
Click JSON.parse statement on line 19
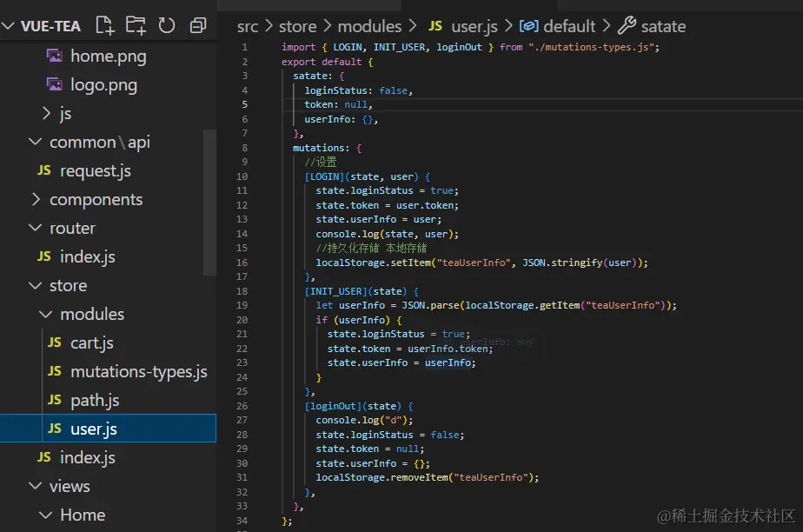[x=495, y=305]
